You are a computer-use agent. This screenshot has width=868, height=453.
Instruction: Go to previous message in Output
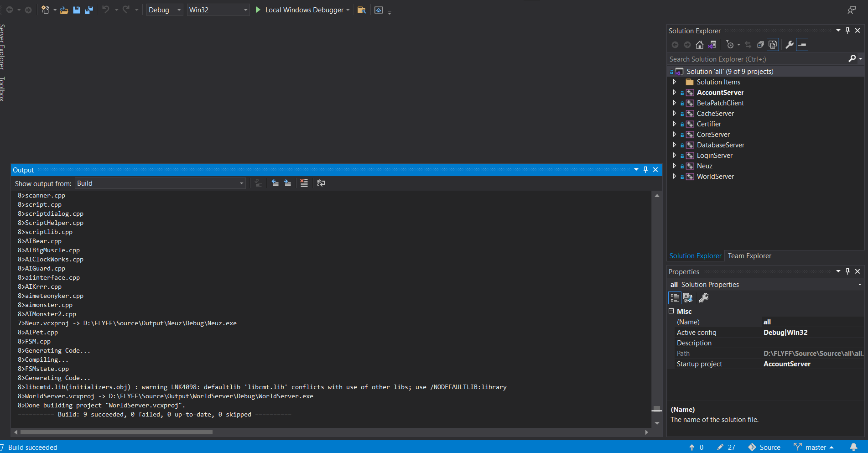coord(275,183)
